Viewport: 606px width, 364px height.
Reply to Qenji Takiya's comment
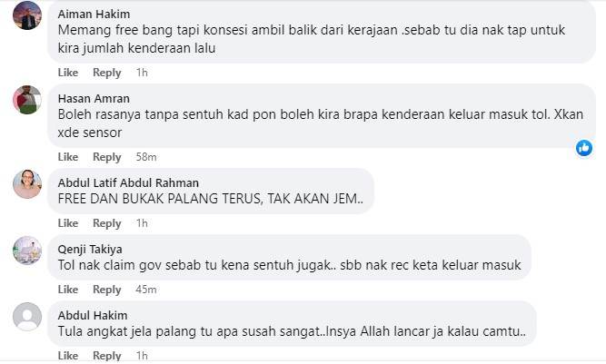click(106, 290)
